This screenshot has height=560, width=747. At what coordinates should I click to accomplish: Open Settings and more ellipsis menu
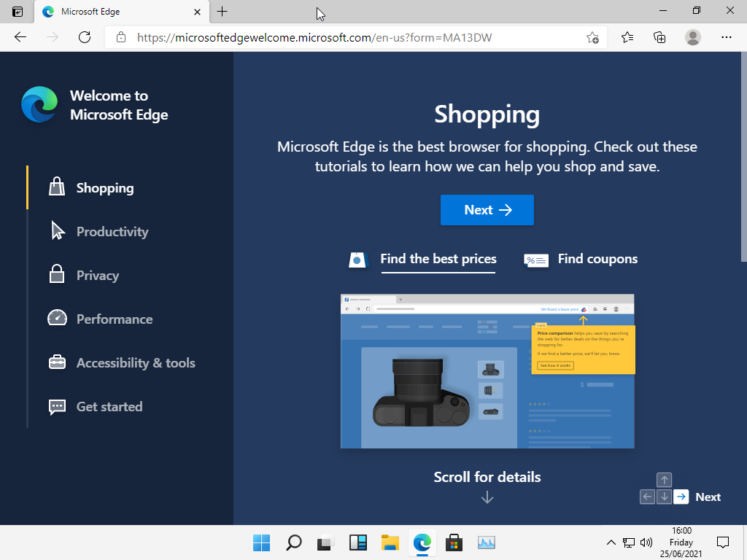click(x=726, y=37)
